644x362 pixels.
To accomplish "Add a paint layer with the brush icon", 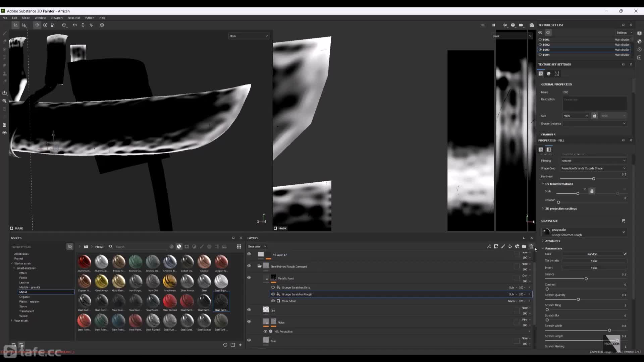I will 503,246.
